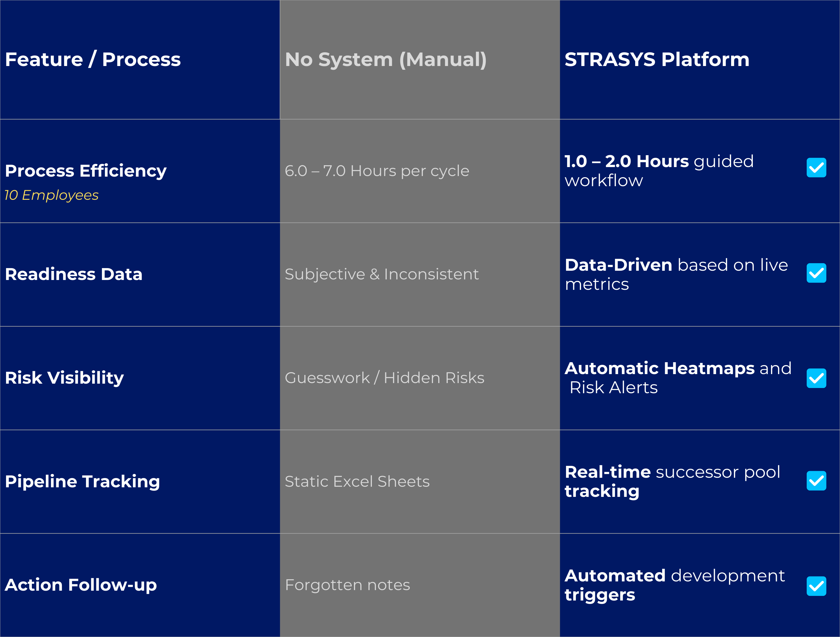Click the check icon in the Pipeline Tracking row

pyautogui.click(x=816, y=481)
